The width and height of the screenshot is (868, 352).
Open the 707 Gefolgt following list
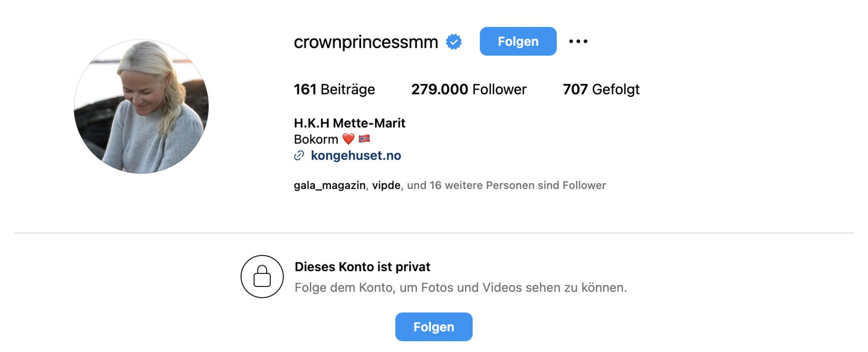point(601,89)
